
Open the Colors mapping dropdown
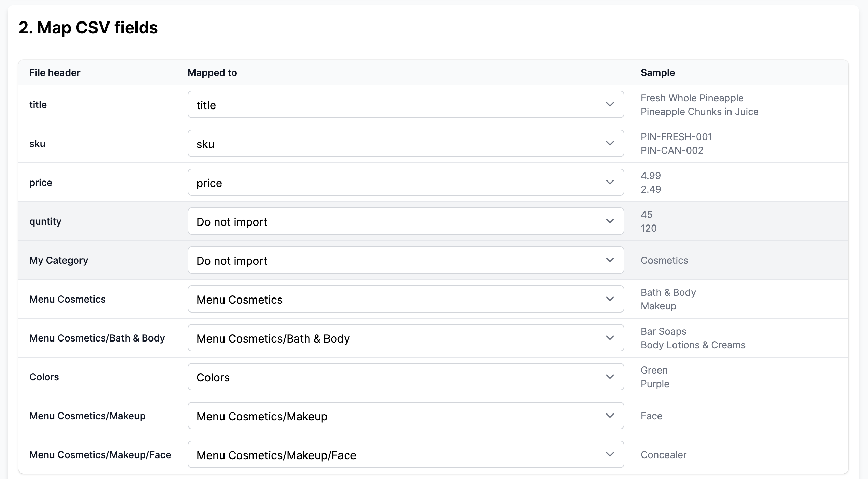(405, 377)
